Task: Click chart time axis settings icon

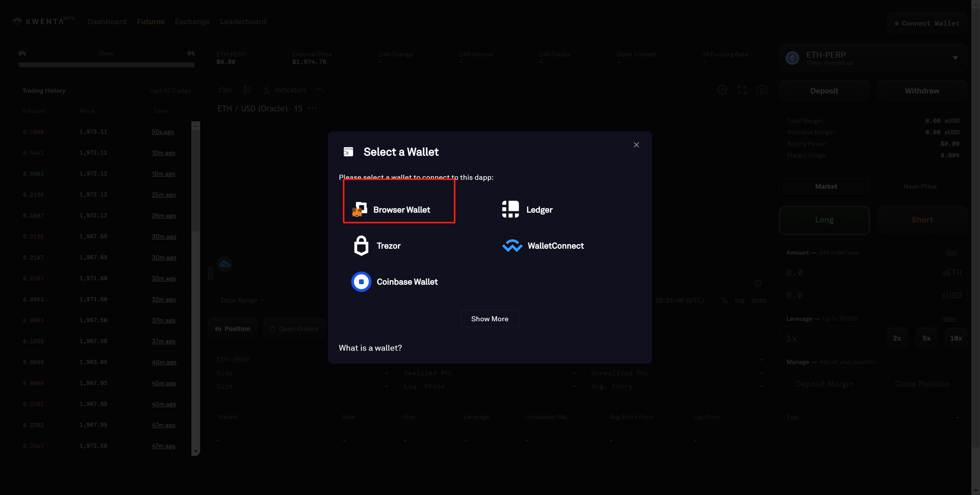Action: pyautogui.click(x=758, y=283)
